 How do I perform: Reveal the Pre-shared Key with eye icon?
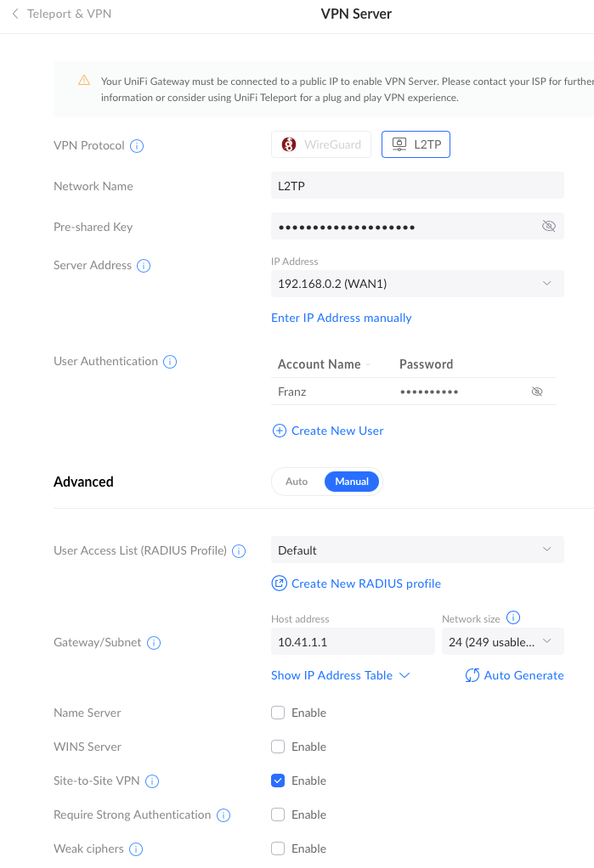549,226
